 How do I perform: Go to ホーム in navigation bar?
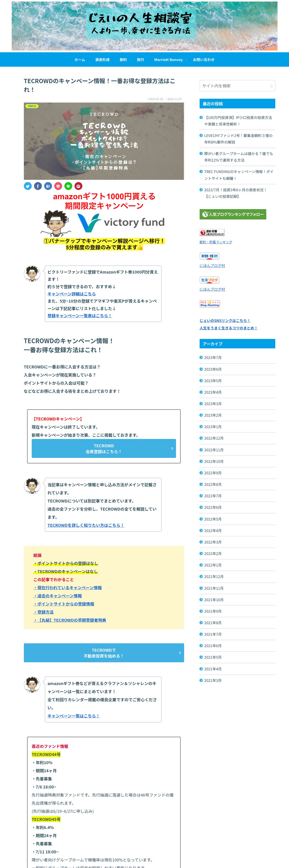coord(80,60)
